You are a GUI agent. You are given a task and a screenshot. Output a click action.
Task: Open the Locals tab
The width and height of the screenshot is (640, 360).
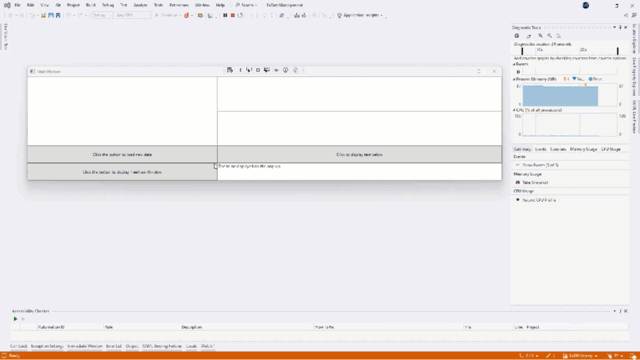[x=191, y=346]
